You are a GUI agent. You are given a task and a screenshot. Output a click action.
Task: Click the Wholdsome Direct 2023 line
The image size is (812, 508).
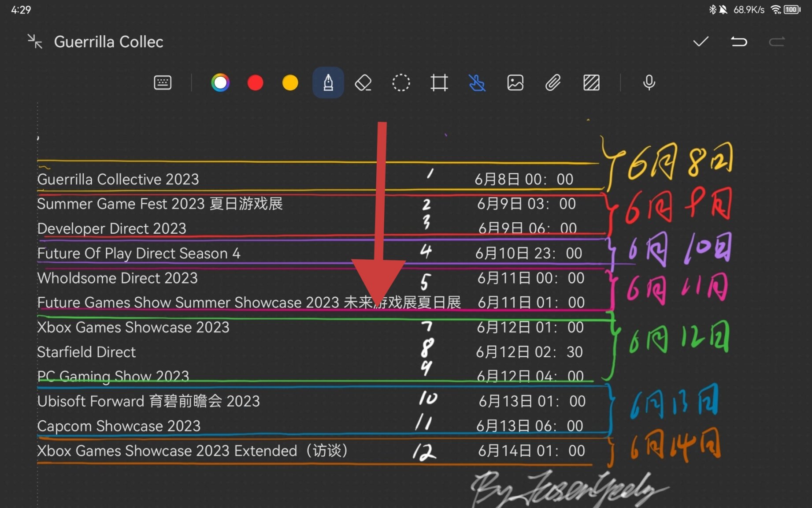[118, 278]
